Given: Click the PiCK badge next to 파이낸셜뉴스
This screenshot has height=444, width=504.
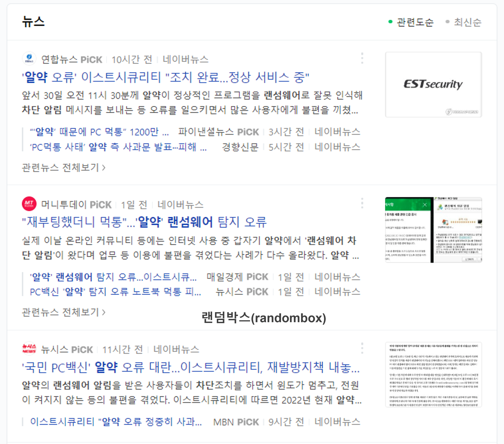Looking at the screenshot, I should tap(249, 132).
